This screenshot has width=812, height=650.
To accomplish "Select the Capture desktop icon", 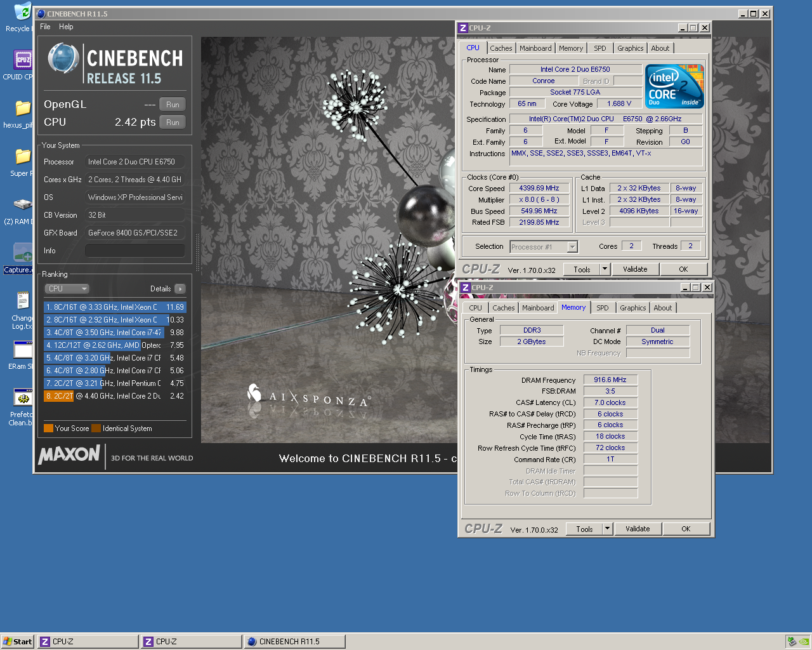I will (23, 253).
